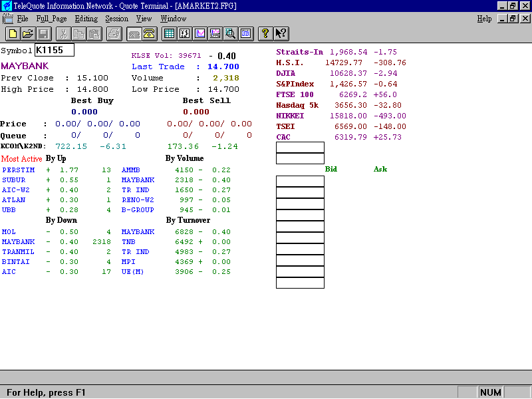The height and width of the screenshot is (399, 532).
Task: Open the Session menu
Action: click(x=117, y=19)
